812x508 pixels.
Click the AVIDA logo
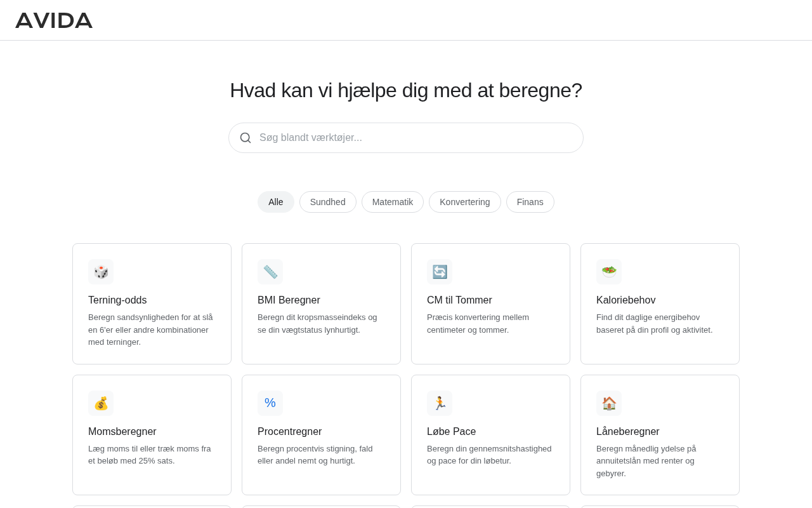54,20
